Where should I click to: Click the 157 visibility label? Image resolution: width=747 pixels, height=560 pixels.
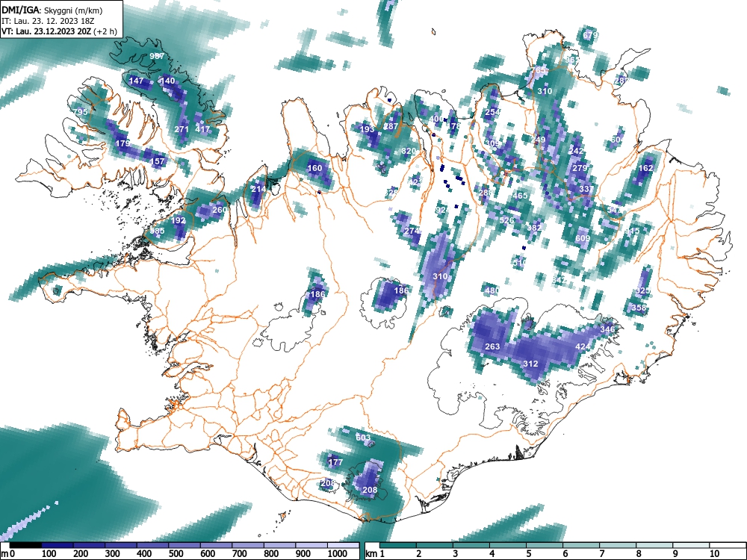tap(157, 161)
